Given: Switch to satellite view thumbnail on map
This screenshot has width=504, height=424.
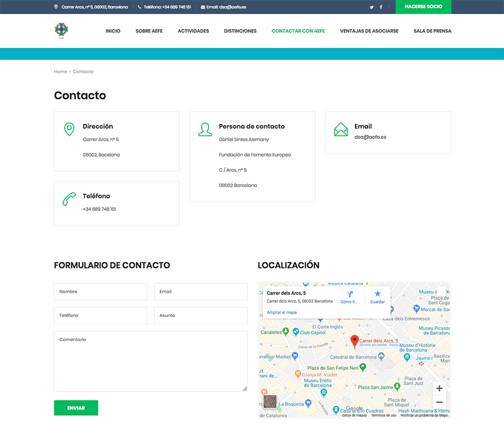Looking at the screenshot, I should [x=269, y=402].
